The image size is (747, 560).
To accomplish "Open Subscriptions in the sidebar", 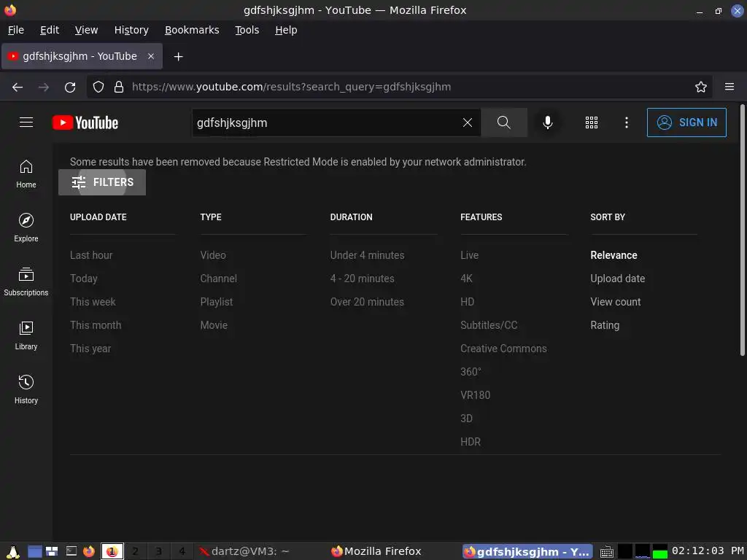I will tap(26, 282).
